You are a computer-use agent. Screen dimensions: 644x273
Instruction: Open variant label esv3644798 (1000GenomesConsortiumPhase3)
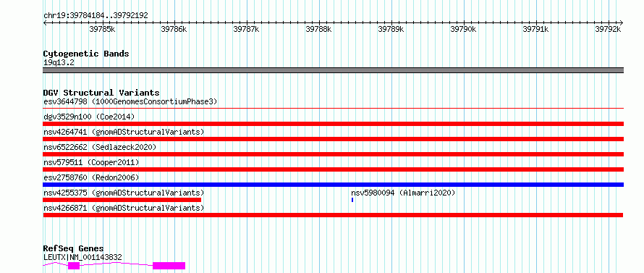pos(130,101)
